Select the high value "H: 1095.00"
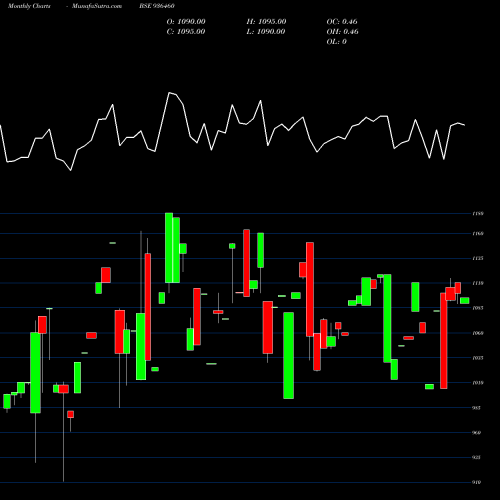Viewport: 500px width, 500px height. [x=266, y=22]
